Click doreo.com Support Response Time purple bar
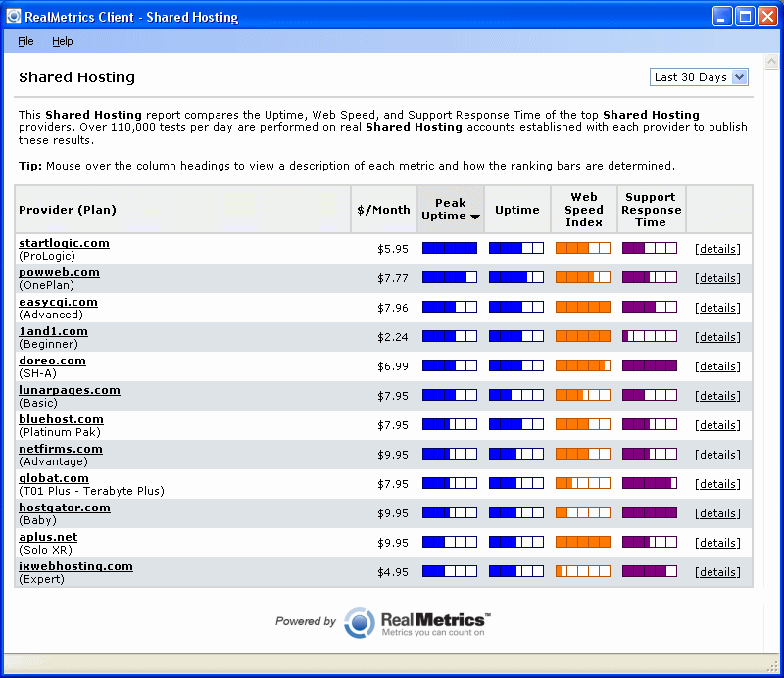The height and width of the screenshot is (678, 784). (x=650, y=365)
